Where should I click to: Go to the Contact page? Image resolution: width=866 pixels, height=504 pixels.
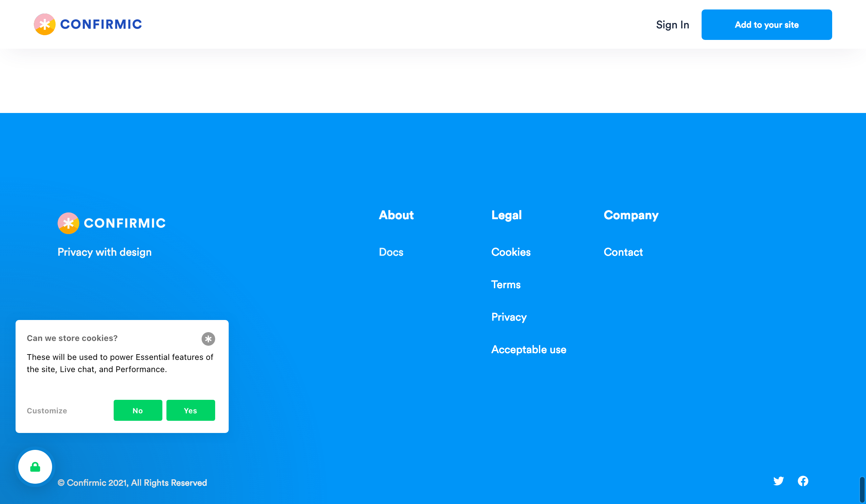[623, 252]
